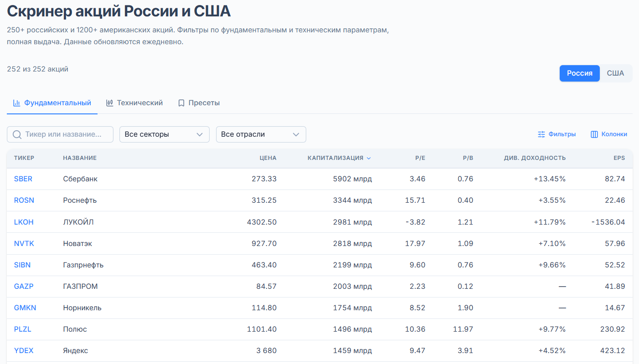The width and height of the screenshot is (639, 364).
Task: Focus the Тикер или название search field
Action: pyautogui.click(x=60, y=134)
